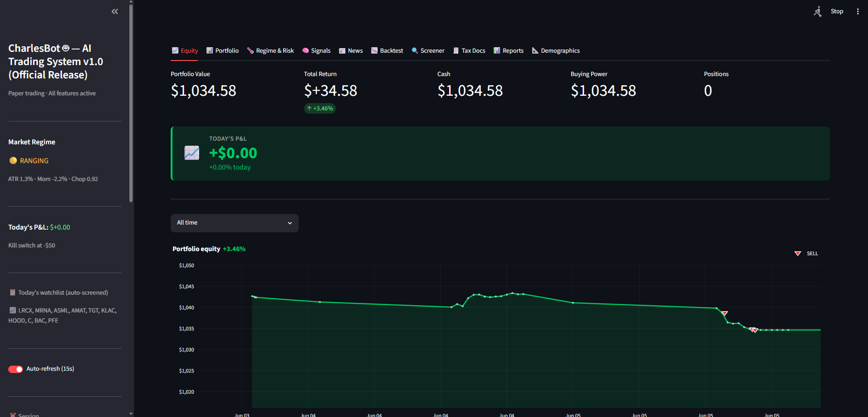The width and height of the screenshot is (868, 417).
Task: Click the Positions count 0
Action: tap(708, 91)
